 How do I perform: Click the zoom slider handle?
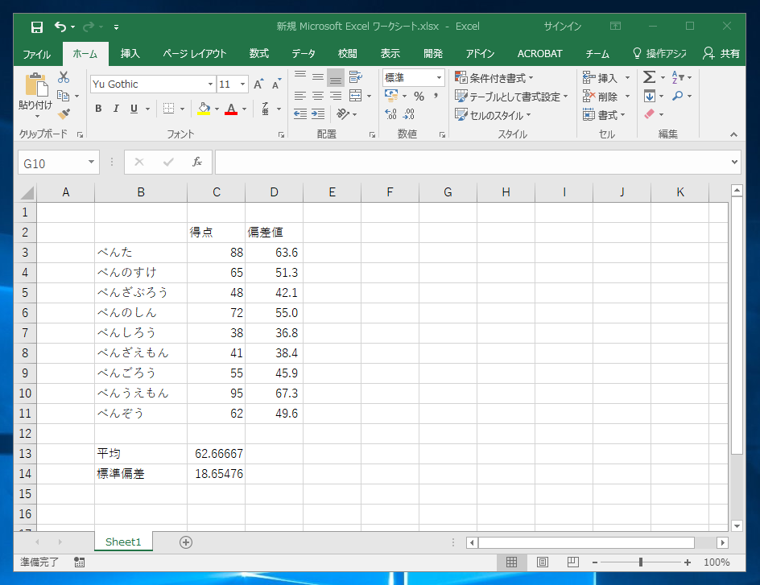pyautogui.click(x=641, y=562)
